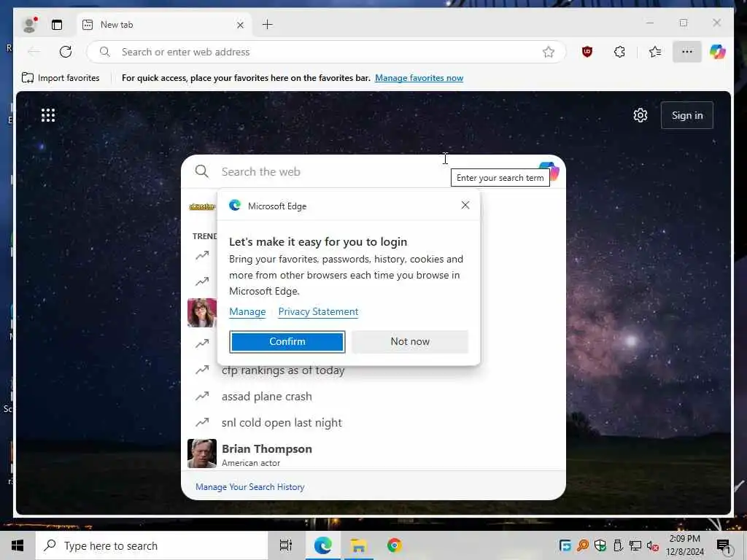Open the tab actions menu icon
The image size is (747, 560).
coord(57,25)
